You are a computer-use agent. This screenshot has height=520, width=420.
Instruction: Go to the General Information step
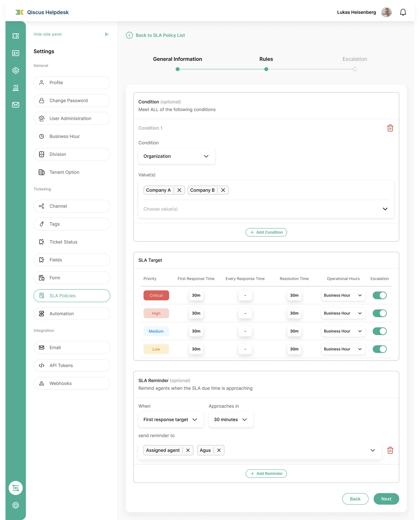click(x=177, y=59)
